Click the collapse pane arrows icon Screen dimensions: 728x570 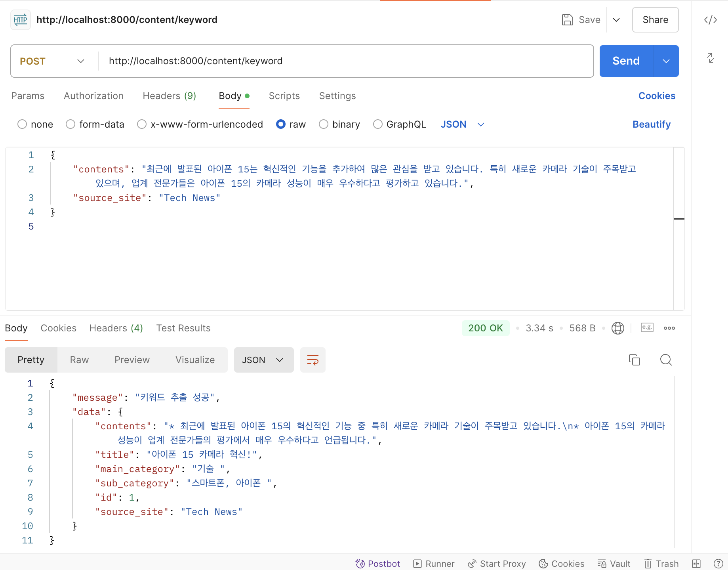click(x=710, y=58)
